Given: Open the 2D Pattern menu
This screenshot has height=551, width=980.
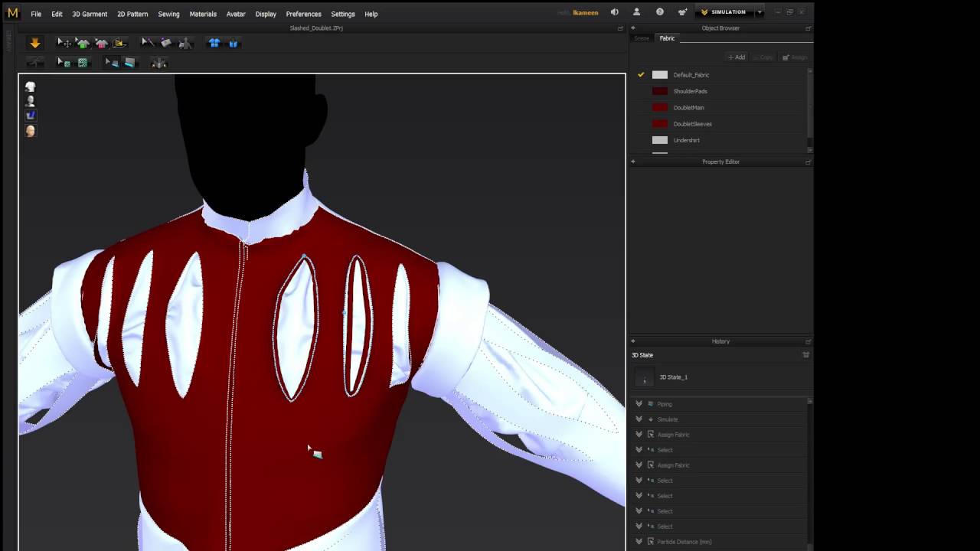Looking at the screenshot, I should point(132,14).
